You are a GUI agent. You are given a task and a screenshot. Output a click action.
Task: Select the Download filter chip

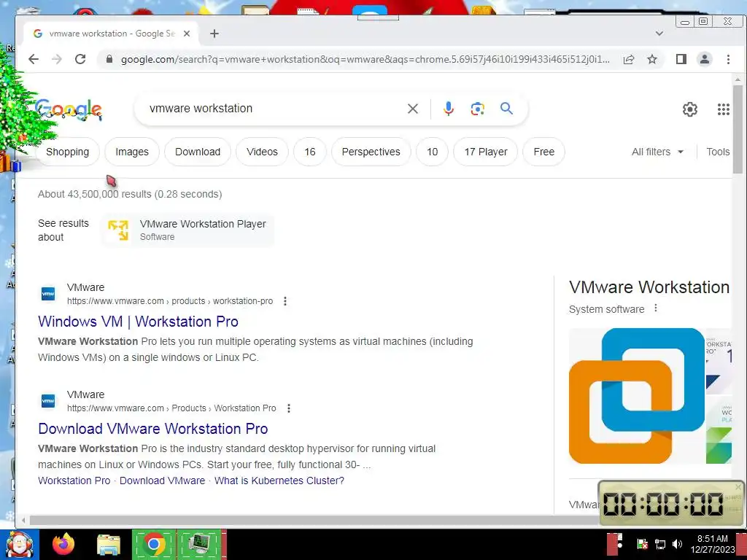tap(198, 152)
